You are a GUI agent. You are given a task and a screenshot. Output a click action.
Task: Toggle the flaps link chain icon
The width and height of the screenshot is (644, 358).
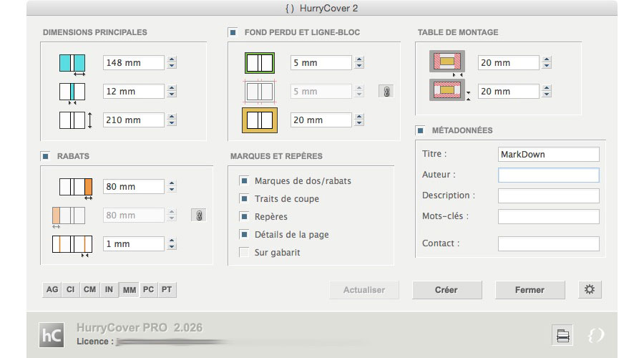click(199, 216)
